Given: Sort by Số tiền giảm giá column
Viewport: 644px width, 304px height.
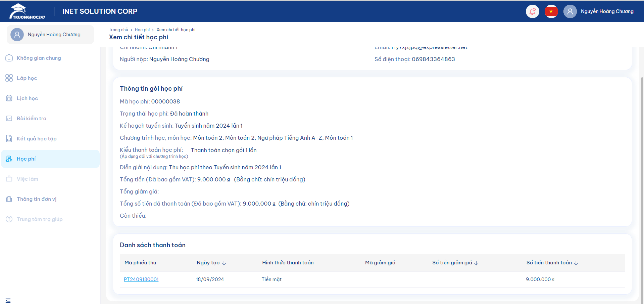Looking at the screenshot, I should [476, 263].
